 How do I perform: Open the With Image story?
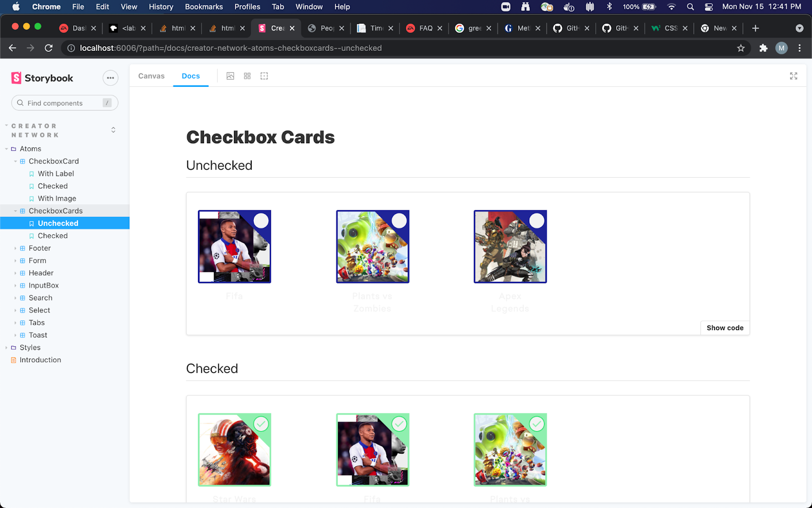(x=57, y=199)
